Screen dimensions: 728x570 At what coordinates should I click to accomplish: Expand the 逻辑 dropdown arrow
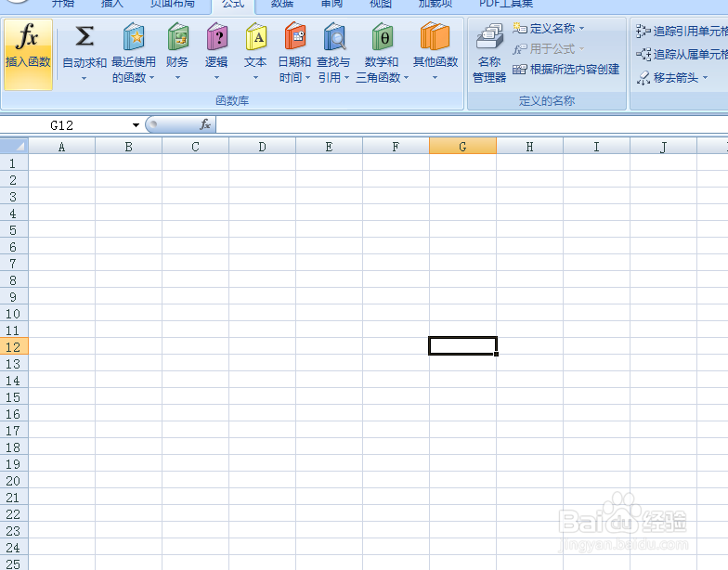216,78
